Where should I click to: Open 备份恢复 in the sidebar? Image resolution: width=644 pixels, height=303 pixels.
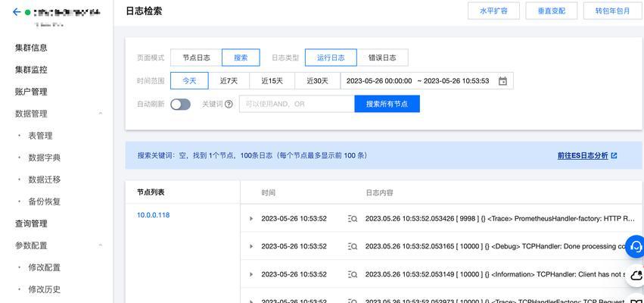coord(45,201)
